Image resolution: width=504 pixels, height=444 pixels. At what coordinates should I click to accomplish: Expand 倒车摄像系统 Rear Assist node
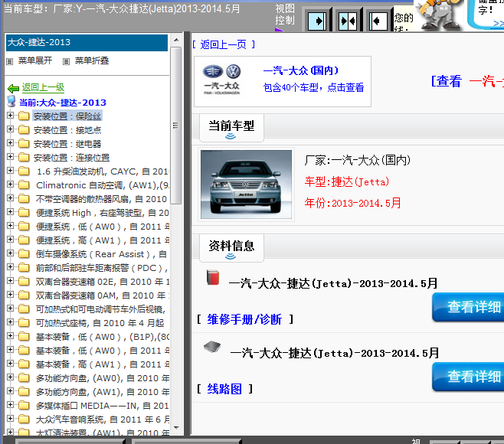pyautogui.click(x=10, y=253)
